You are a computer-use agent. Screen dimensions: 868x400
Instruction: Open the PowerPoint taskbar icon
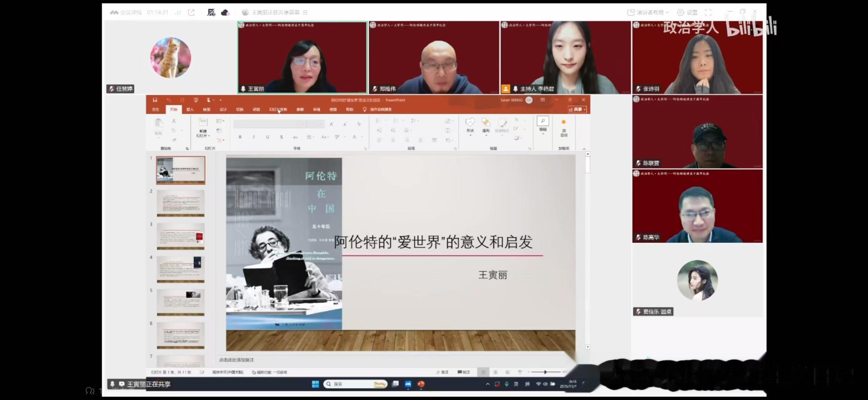tap(421, 384)
